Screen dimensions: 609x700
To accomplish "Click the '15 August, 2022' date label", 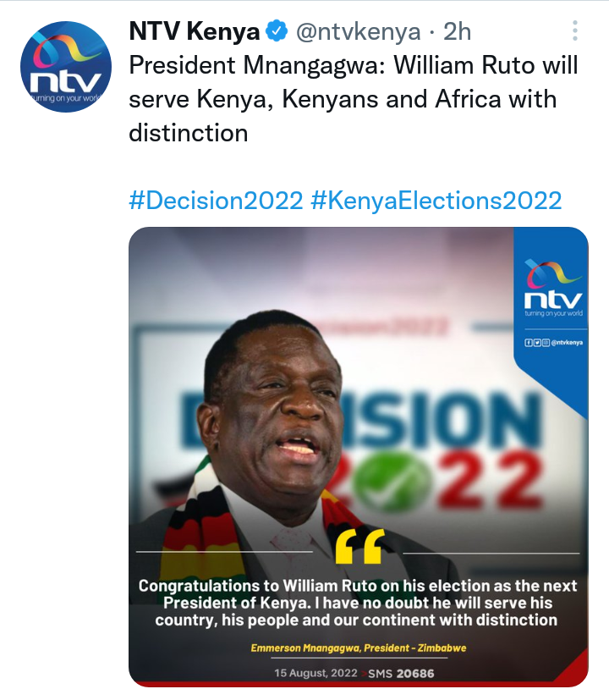I will click(x=315, y=673).
